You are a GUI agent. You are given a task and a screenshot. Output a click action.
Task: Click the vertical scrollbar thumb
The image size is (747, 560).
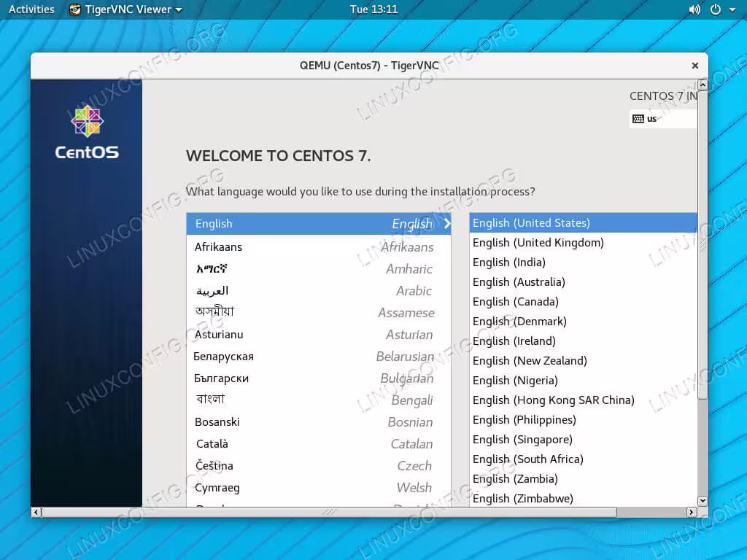tap(703, 245)
